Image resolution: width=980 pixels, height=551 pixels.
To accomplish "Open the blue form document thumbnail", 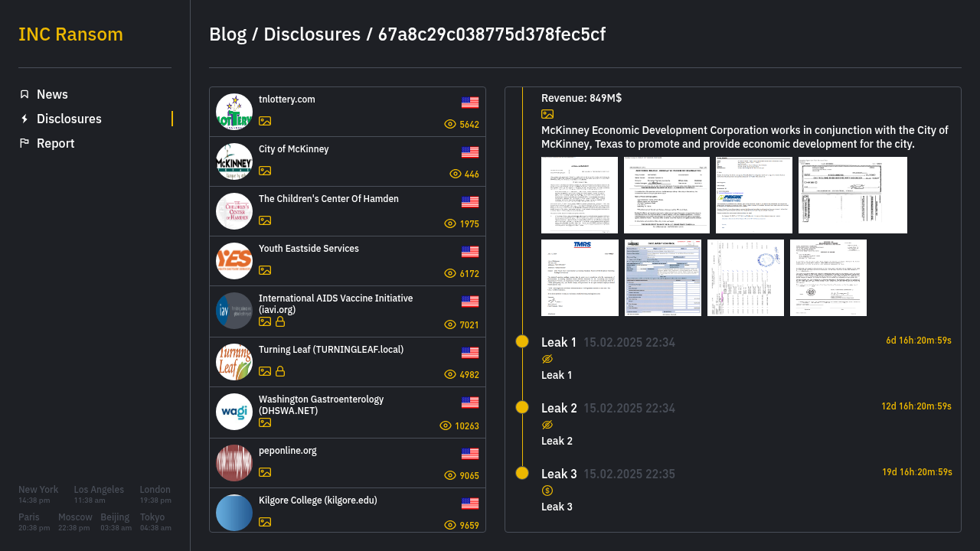I will tap(663, 278).
